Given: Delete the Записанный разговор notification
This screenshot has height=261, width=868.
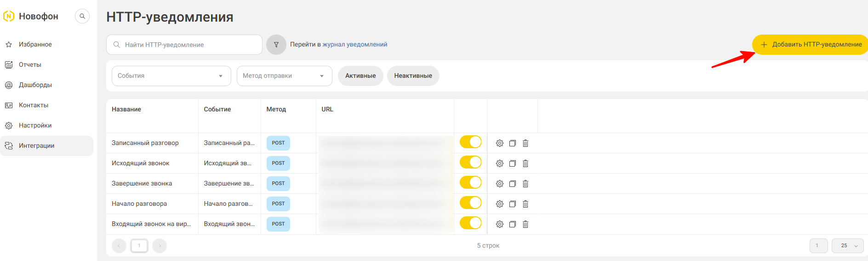Looking at the screenshot, I should pyautogui.click(x=525, y=143).
